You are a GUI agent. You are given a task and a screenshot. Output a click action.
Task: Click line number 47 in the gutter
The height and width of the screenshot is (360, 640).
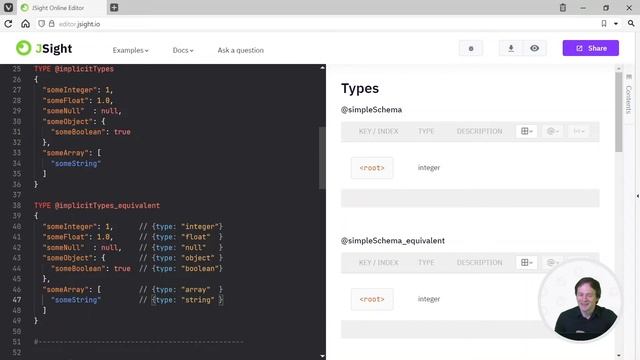[17, 300]
